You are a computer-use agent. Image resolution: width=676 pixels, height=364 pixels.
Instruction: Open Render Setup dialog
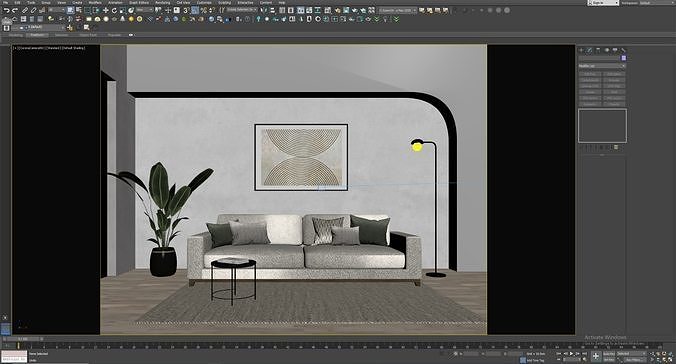pyautogui.click(x=338, y=10)
